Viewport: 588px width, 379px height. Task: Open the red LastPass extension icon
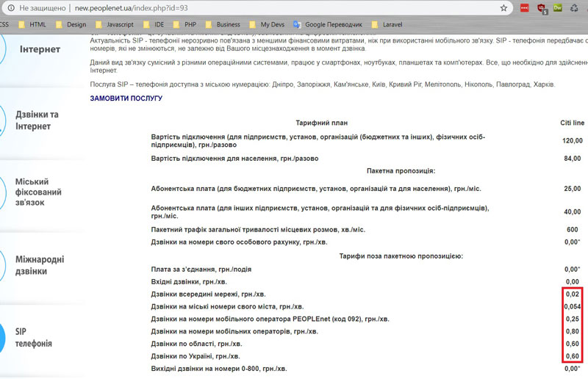coord(524,8)
